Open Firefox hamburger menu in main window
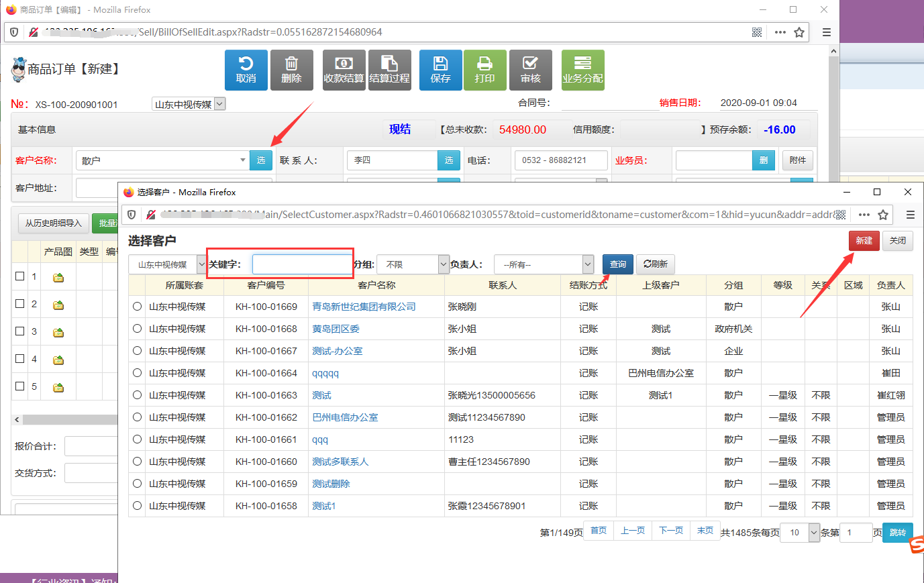The image size is (924, 583). [827, 32]
